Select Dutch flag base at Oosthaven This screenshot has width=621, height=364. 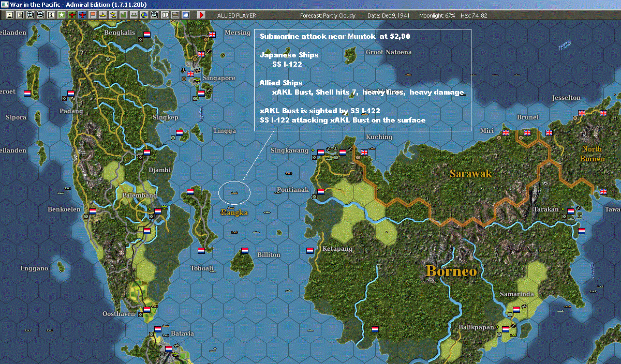click(146, 309)
